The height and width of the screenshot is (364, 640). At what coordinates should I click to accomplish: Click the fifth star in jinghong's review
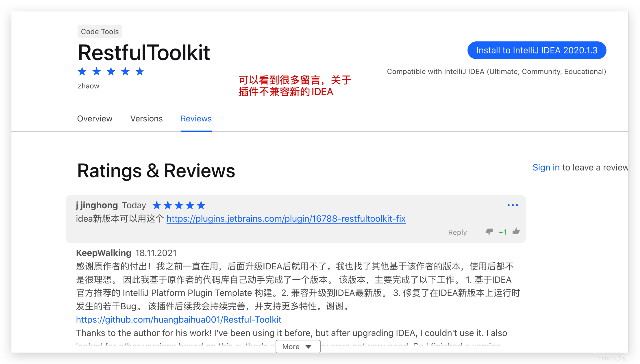tap(201, 205)
